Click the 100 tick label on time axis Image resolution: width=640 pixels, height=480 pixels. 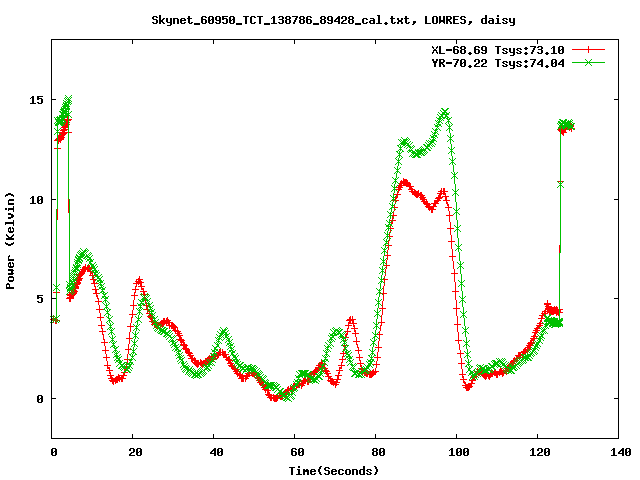pyautogui.click(x=457, y=452)
